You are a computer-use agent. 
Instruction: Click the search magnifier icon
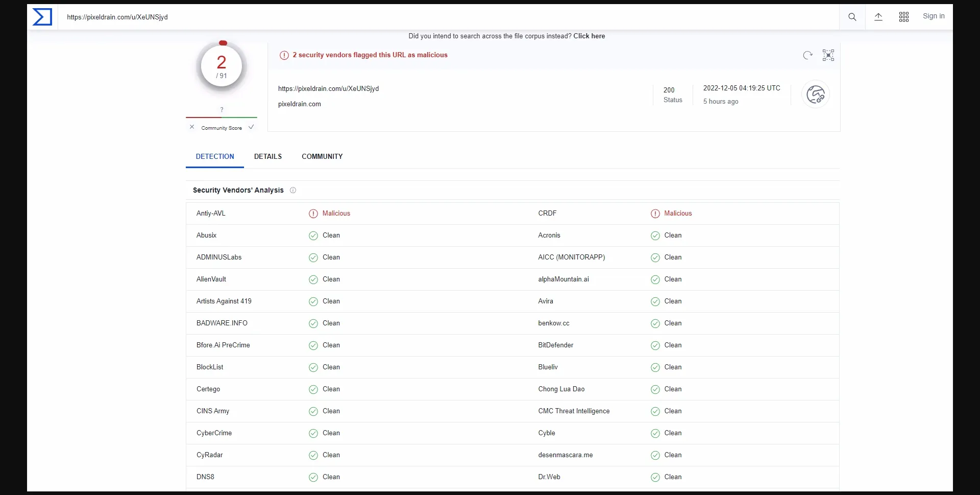[x=852, y=17]
